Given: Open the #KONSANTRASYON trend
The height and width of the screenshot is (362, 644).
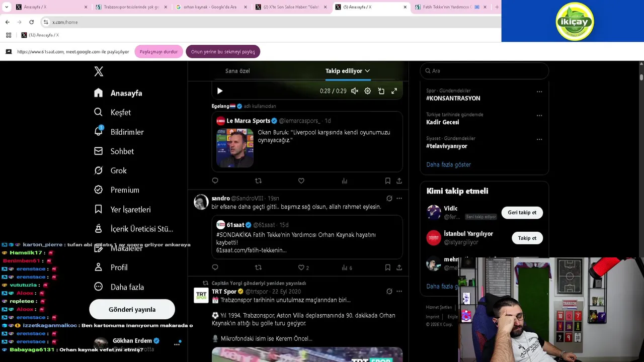Looking at the screenshot, I should click(453, 98).
